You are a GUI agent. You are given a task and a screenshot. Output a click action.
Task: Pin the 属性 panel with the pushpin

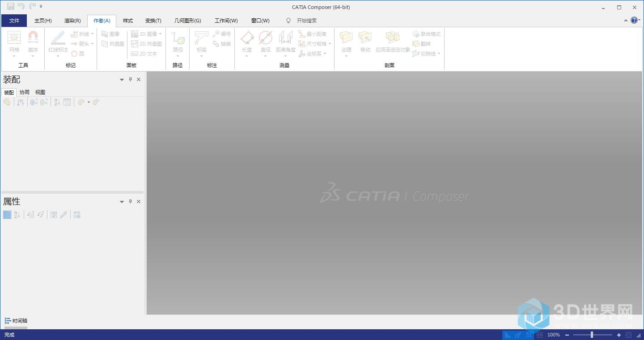tap(130, 201)
